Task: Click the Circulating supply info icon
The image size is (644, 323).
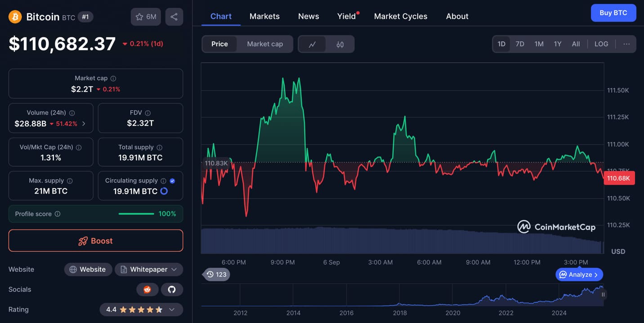Action: coord(163,181)
